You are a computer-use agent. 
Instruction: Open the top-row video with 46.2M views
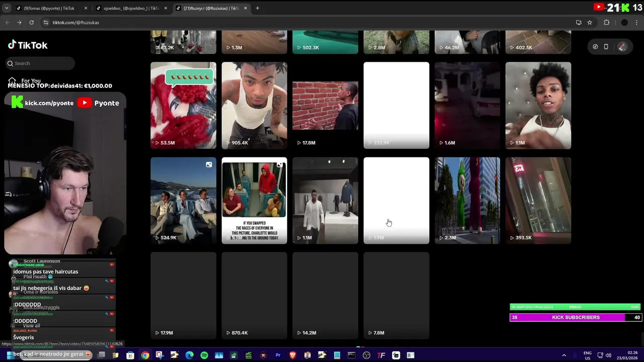(467, 42)
